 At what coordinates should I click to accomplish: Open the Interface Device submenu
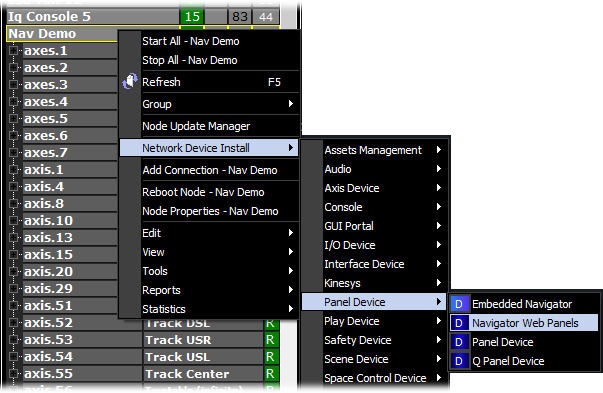click(375, 264)
